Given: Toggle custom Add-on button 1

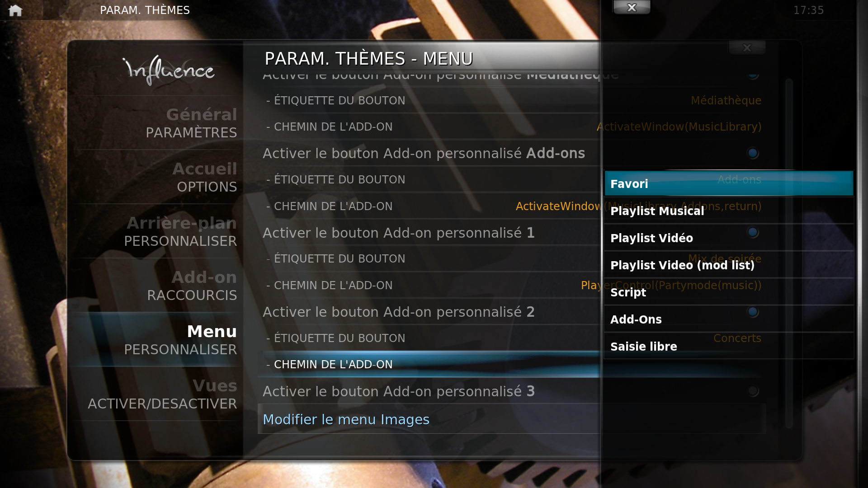Looking at the screenshot, I should [753, 232].
